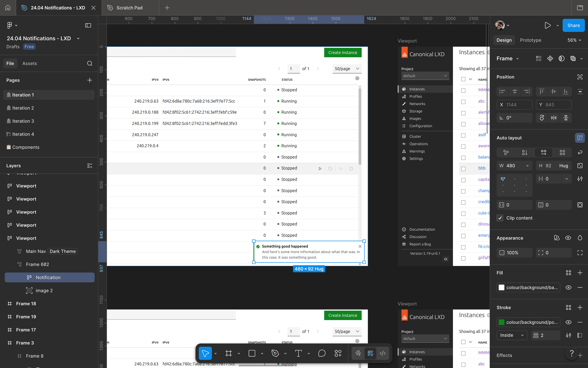The image size is (588, 368).
Task: Toggle the sidebar panel layout icon
Action: [x=88, y=25]
